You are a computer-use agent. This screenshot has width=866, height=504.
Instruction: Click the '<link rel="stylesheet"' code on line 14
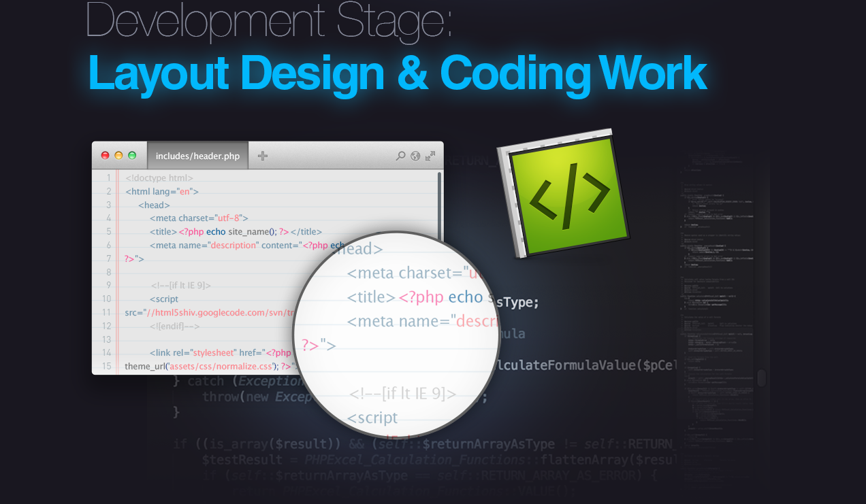[192, 352]
